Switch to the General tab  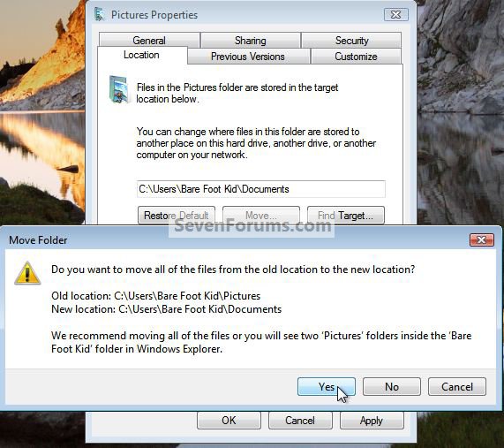pyautogui.click(x=149, y=41)
